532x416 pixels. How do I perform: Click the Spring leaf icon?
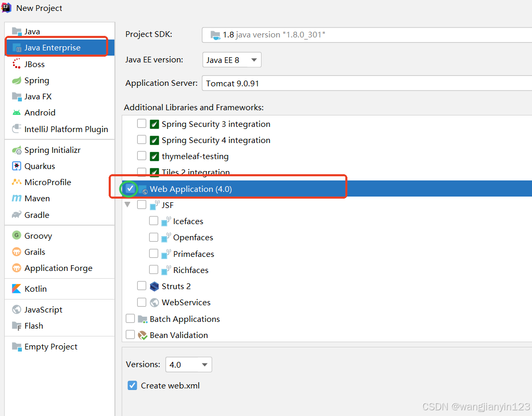pos(17,81)
